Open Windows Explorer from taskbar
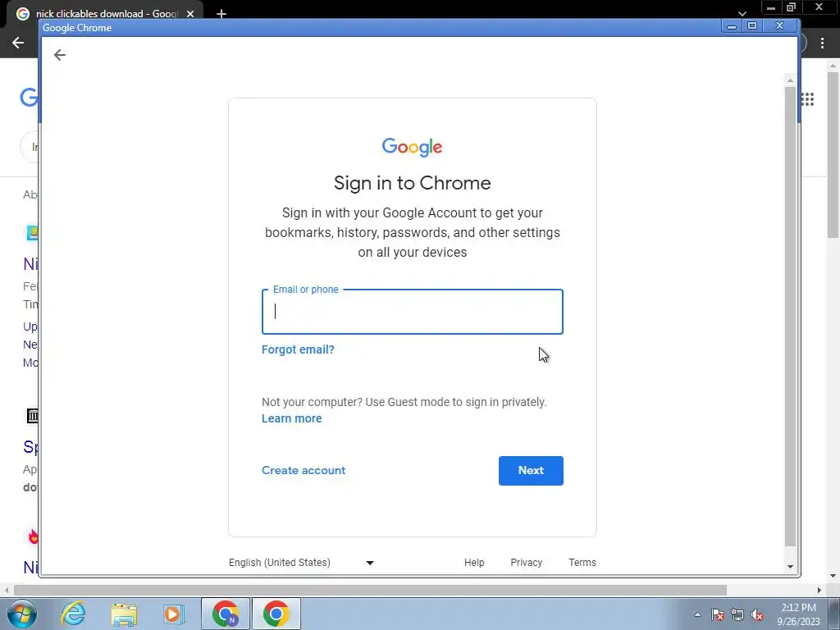The width and height of the screenshot is (840, 630). pyautogui.click(x=124, y=614)
